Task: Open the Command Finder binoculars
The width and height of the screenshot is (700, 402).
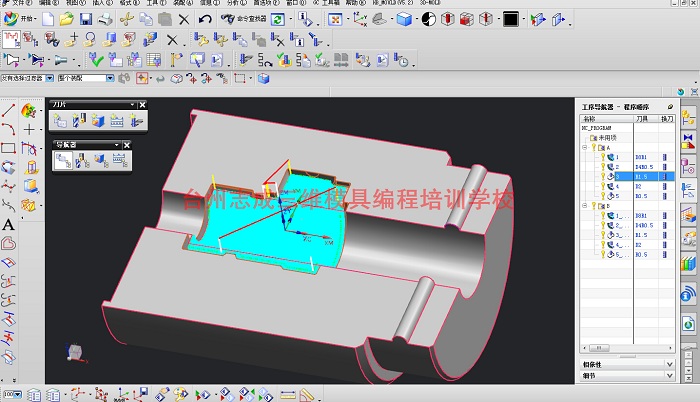Action: pos(228,19)
